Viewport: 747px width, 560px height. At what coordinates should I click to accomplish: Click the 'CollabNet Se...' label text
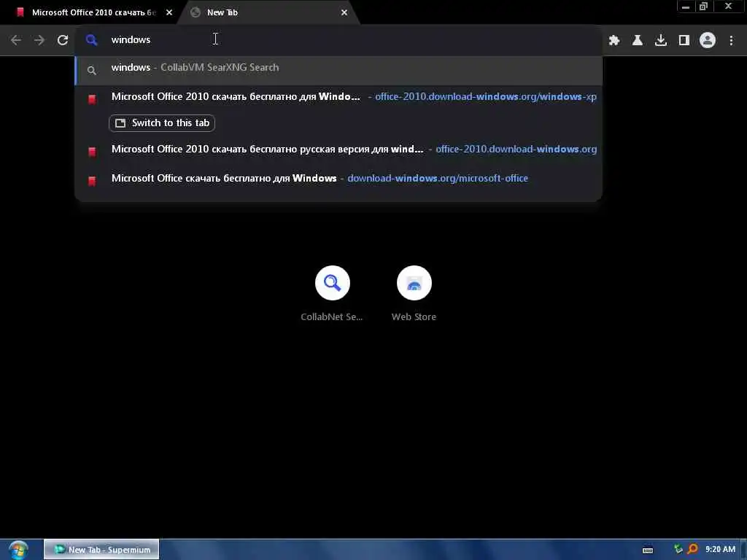pos(332,316)
